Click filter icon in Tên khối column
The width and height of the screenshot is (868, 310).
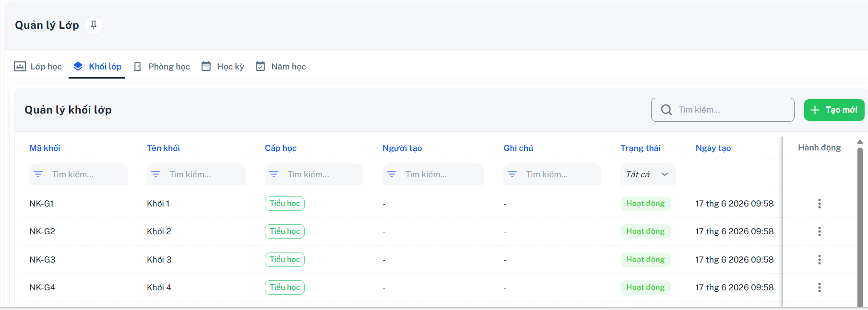pos(156,174)
